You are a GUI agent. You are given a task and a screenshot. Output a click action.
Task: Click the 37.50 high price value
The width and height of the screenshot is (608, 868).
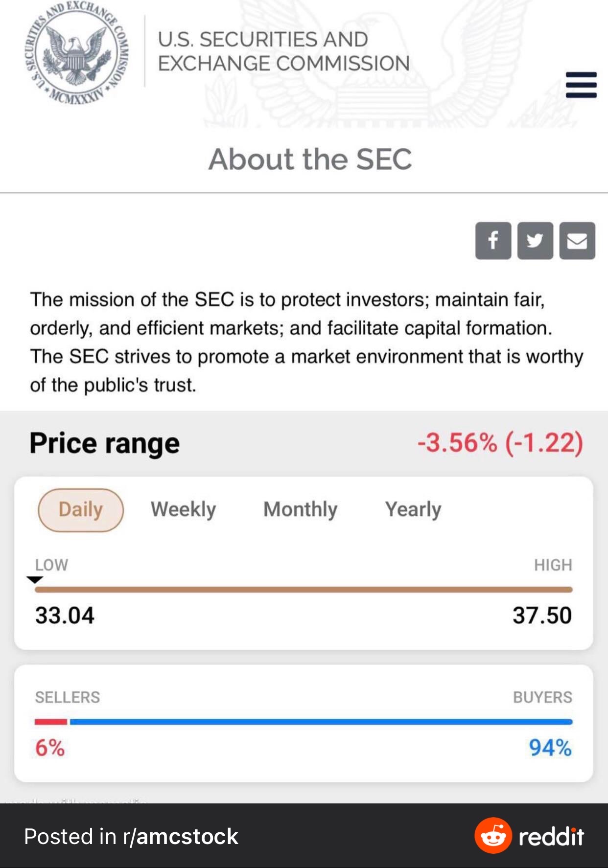click(x=542, y=615)
